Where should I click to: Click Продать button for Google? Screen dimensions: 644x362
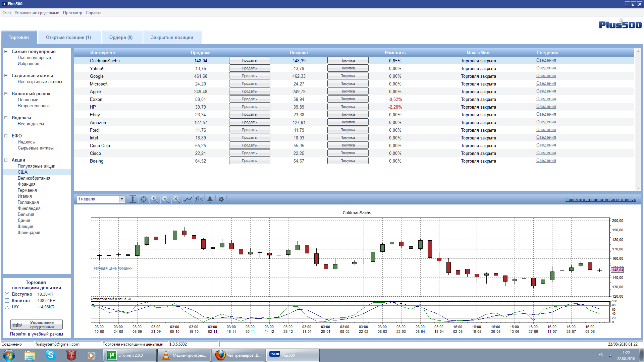click(x=249, y=76)
